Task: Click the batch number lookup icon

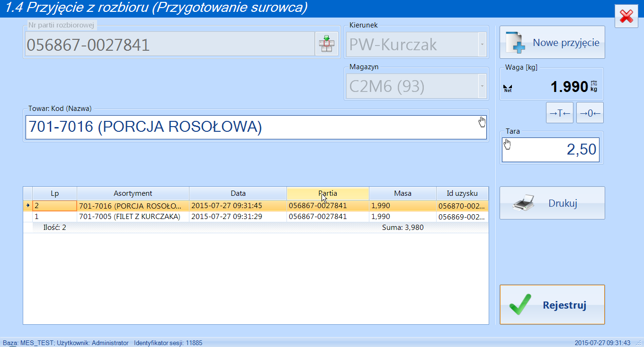Action: 327,45
